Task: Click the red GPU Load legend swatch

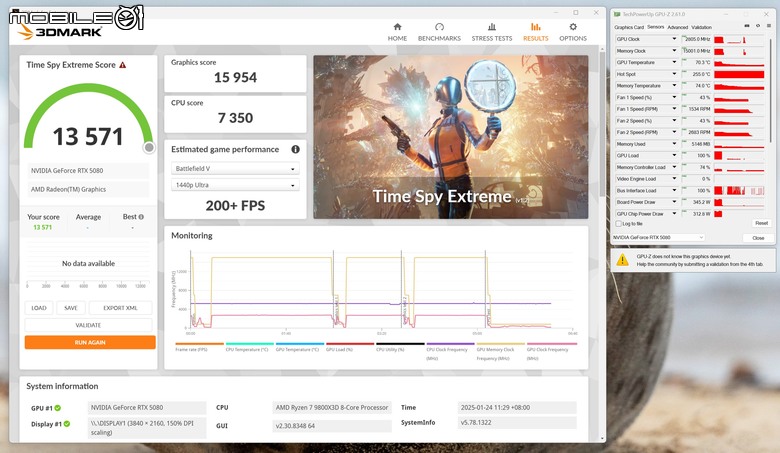Action: (x=350, y=344)
